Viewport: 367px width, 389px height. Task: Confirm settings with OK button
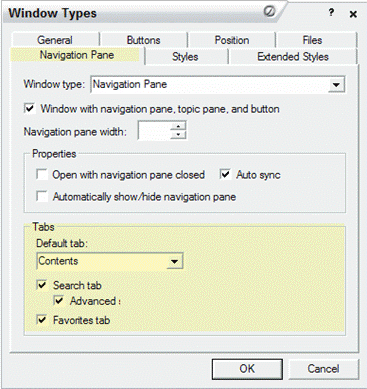click(247, 369)
